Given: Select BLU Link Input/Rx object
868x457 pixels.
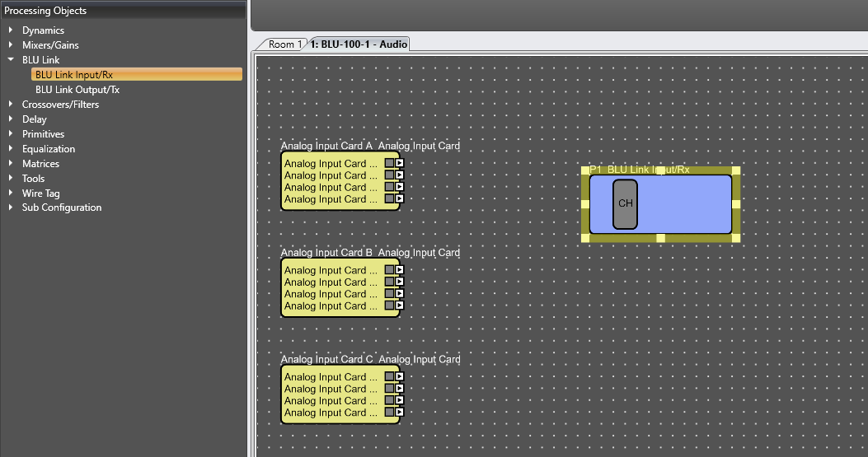Looking at the screenshot, I should pos(137,74).
